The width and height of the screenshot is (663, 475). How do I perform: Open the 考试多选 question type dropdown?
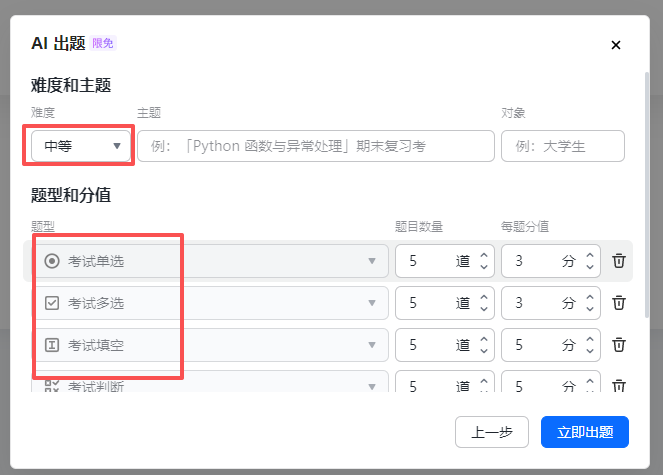coord(210,303)
